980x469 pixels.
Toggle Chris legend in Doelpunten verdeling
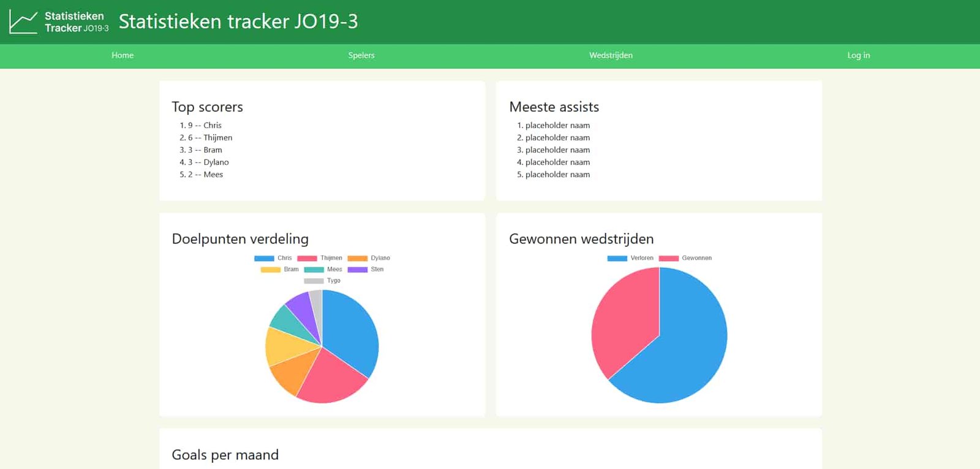pos(273,258)
